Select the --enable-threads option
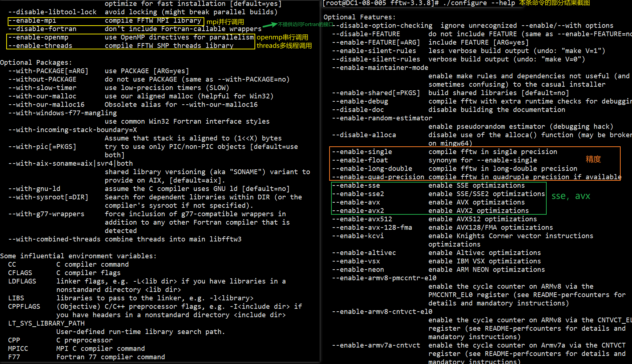Screen dimensions: 632x364 coord(40,45)
